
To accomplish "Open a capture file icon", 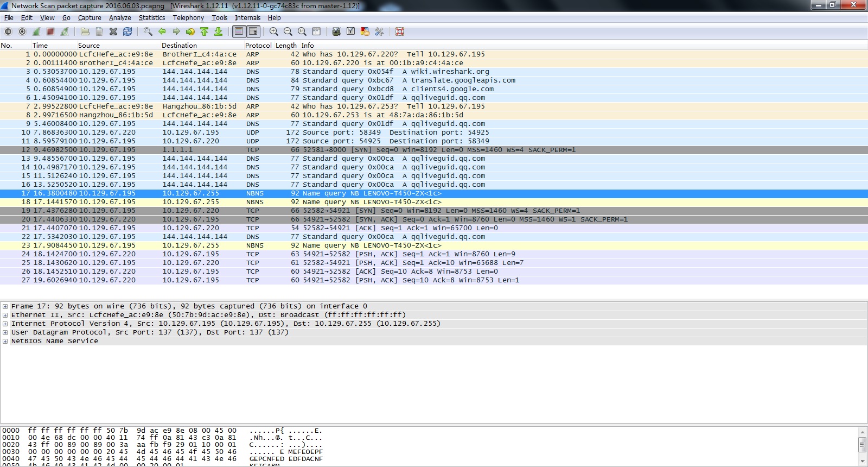I will [85, 31].
